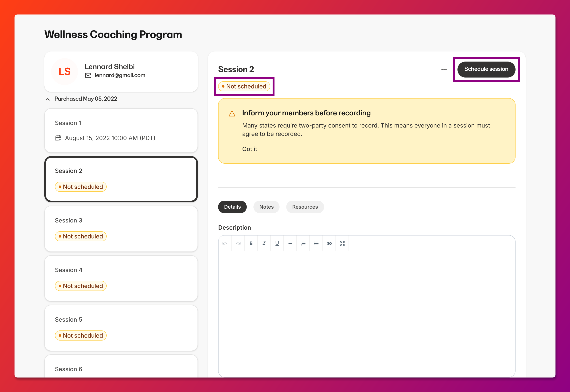Toggle italic formatting in description toolbar

click(264, 243)
